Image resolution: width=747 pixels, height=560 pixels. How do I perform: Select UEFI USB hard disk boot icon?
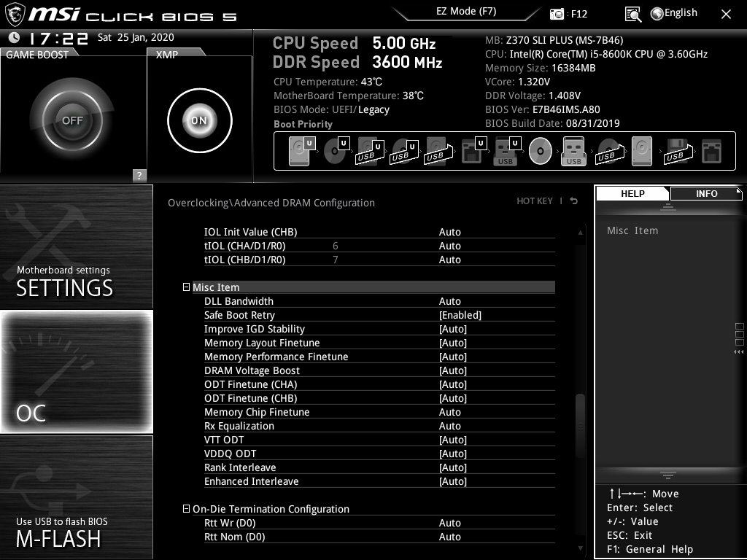370,151
